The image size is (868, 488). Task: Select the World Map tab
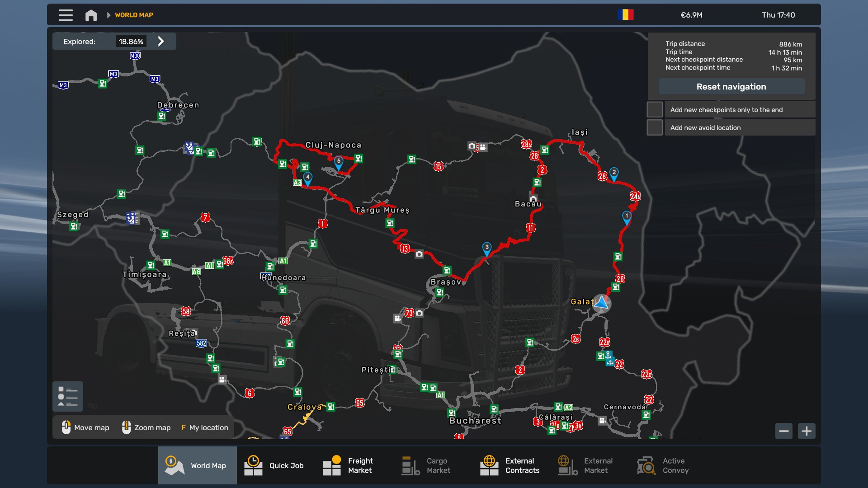pyautogui.click(x=198, y=465)
